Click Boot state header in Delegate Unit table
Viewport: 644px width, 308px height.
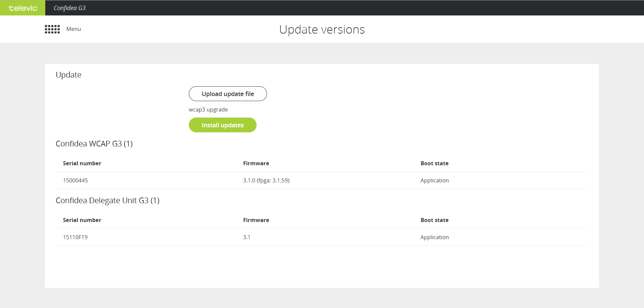[x=434, y=220]
